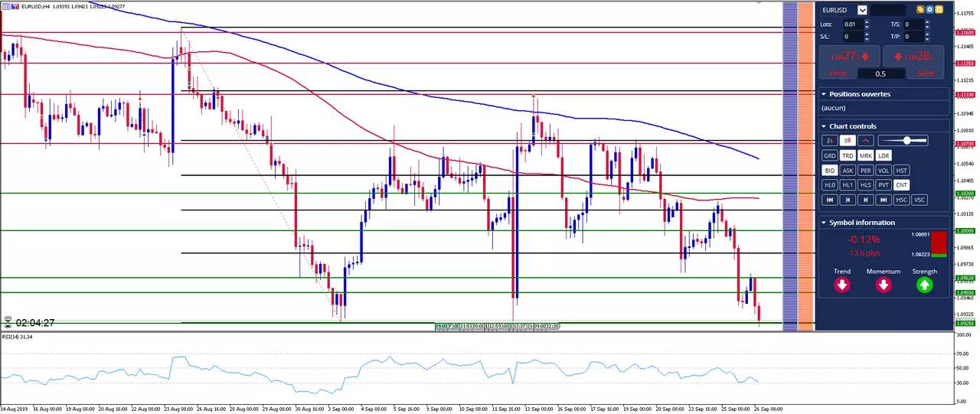Toggle the PVT pivot button

coord(884,185)
